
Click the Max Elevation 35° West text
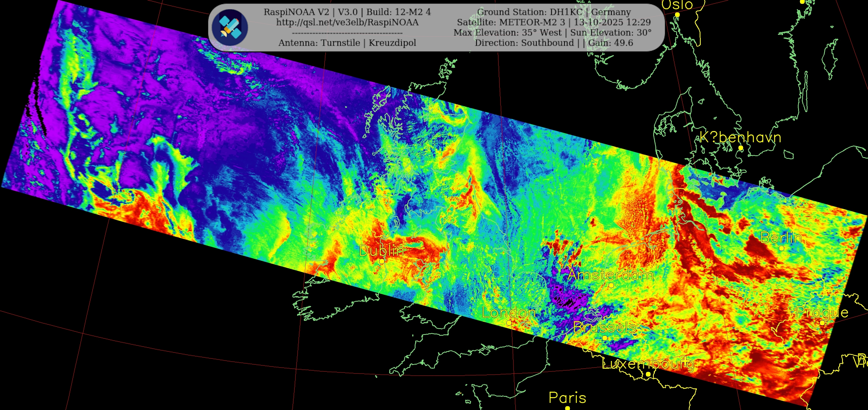point(508,33)
